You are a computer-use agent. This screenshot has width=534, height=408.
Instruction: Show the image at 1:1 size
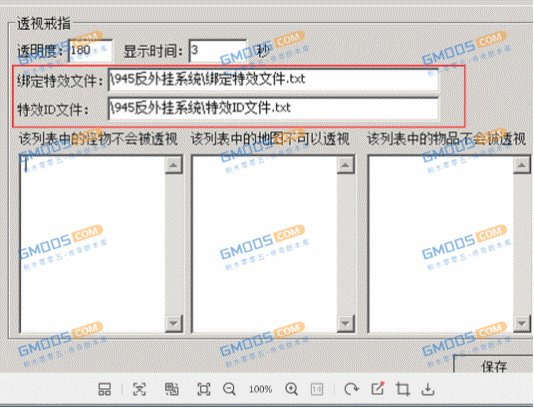click(317, 389)
